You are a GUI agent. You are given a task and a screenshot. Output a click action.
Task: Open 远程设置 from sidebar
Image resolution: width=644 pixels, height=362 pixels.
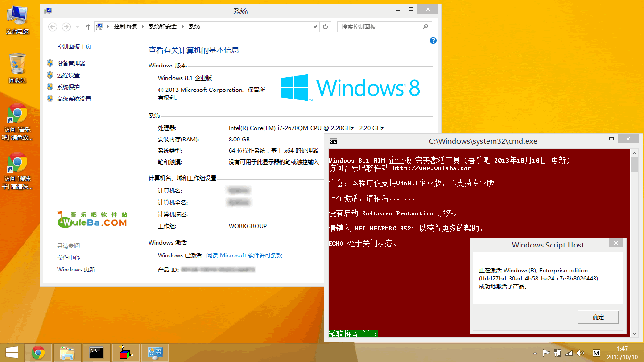click(68, 75)
